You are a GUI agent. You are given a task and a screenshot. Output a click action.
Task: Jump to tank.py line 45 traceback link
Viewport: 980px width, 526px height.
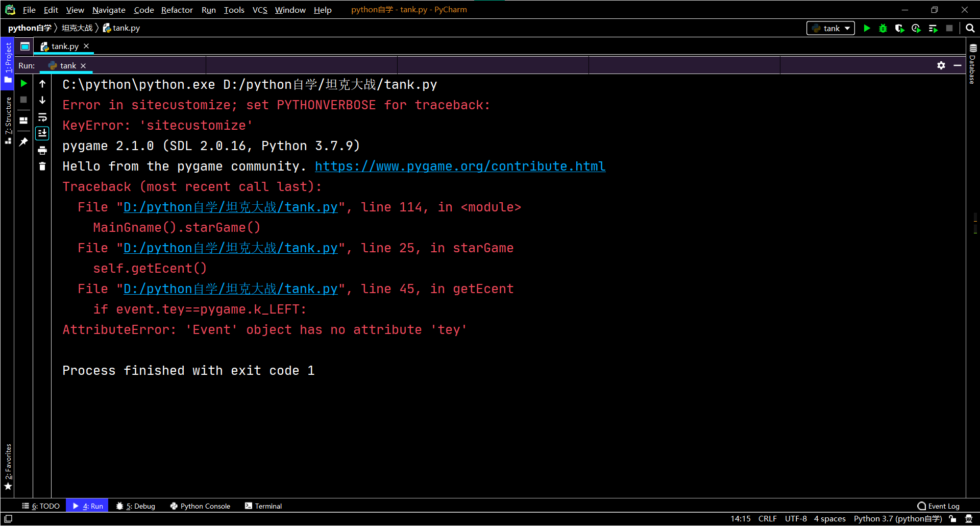pyautogui.click(x=230, y=289)
